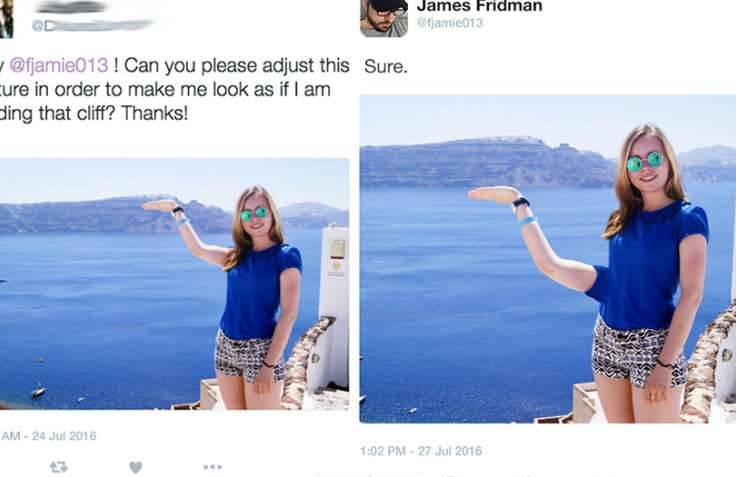Click the sailboat in the original photo
736x477 pixels.
pos(38,391)
